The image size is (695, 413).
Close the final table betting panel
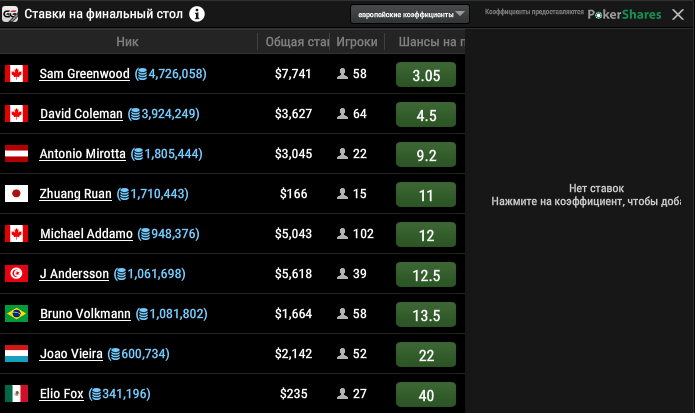pyautogui.click(x=680, y=15)
